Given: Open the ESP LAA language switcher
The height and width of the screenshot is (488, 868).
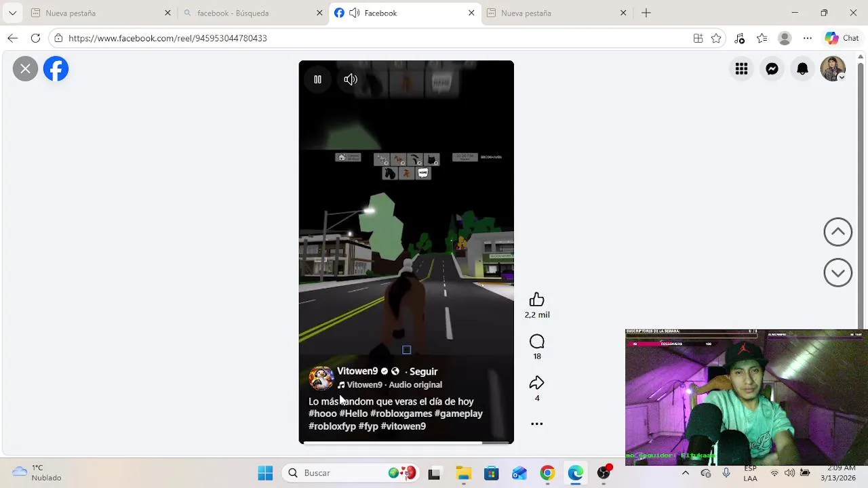Looking at the screenshot, I should tap(750, 473).
